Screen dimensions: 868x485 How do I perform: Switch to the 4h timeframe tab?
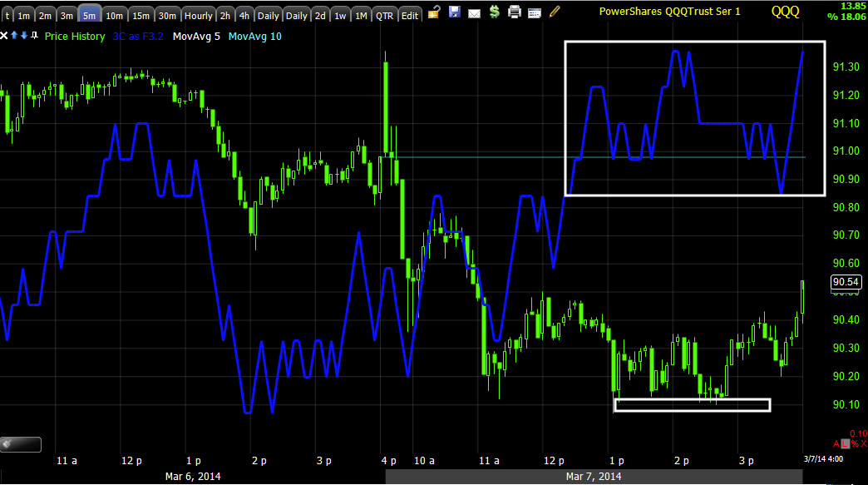pos(244,16)
